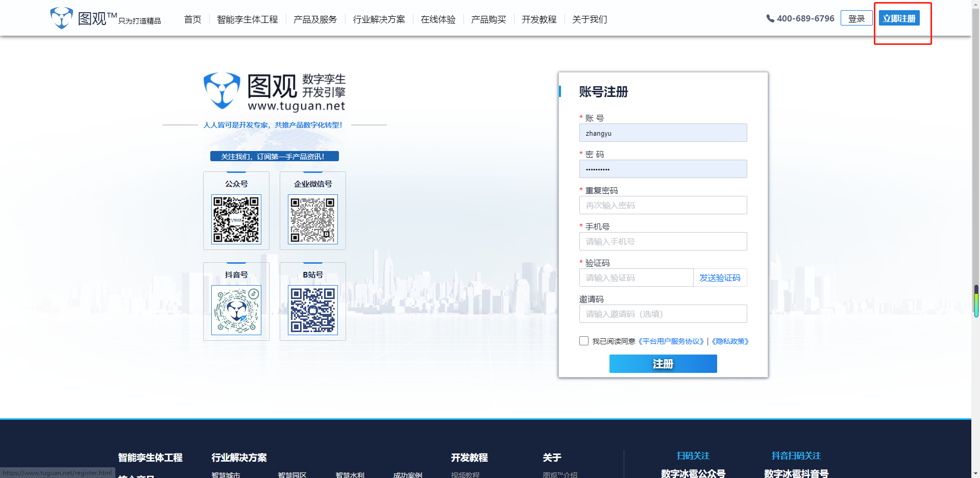This screenshot has width=980, height=478.
Task: Click footer heading 开发教程
Action: tap(470, 458)
